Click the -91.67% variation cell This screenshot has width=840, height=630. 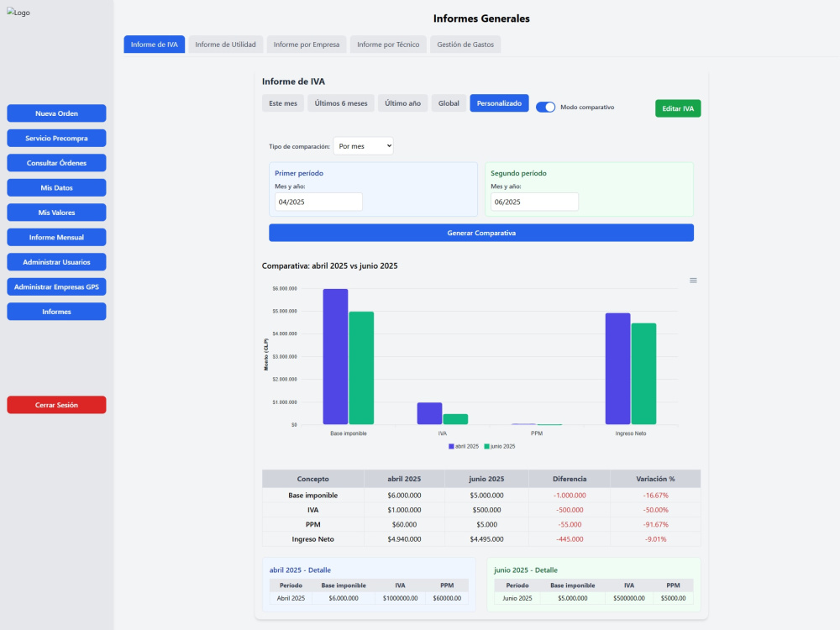point(655,524)
